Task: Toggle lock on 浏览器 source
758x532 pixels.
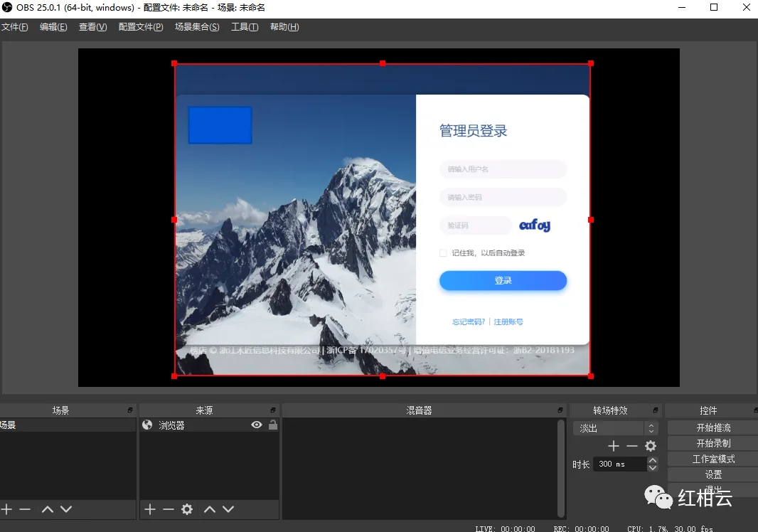Action: click(272, 425)
